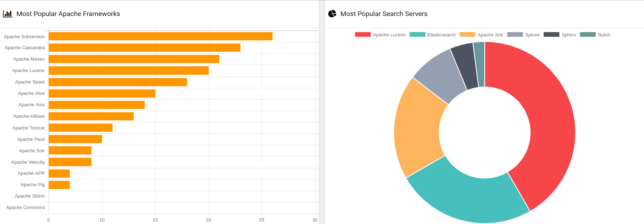Click the Apache Subversion bar

160,36
